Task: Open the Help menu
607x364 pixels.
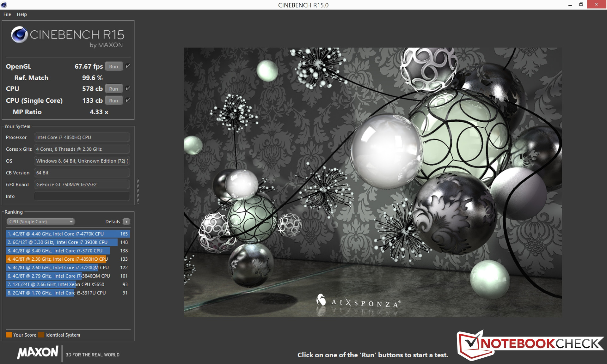Action: (x=21, y=14)
